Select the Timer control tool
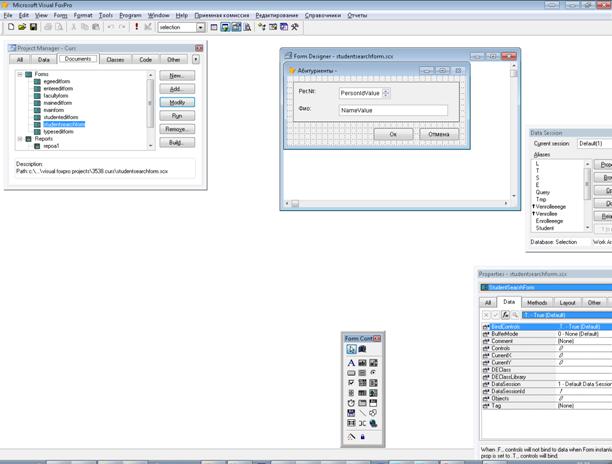Image resolution: width=612 pixels, height=464 pixels. [351, 403]
